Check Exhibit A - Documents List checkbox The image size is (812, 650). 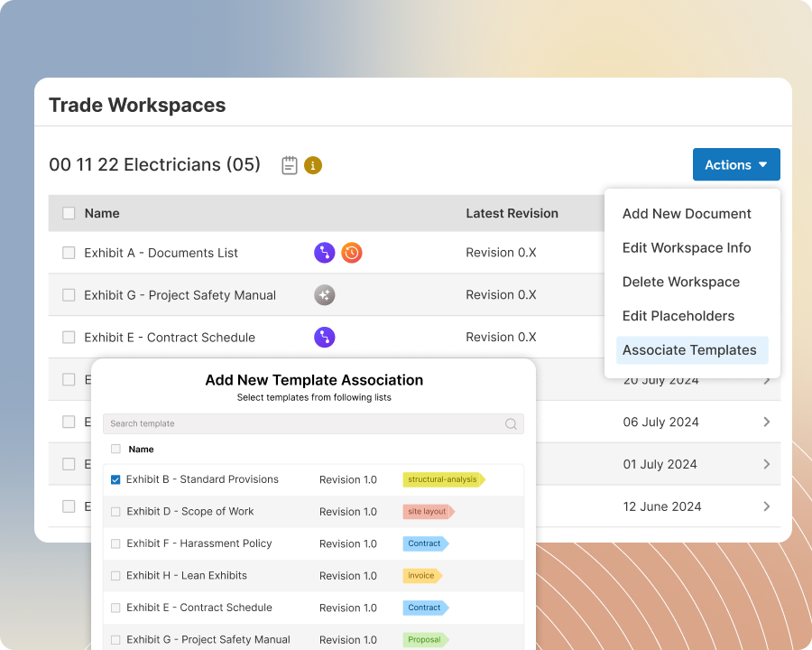[69, 253]
